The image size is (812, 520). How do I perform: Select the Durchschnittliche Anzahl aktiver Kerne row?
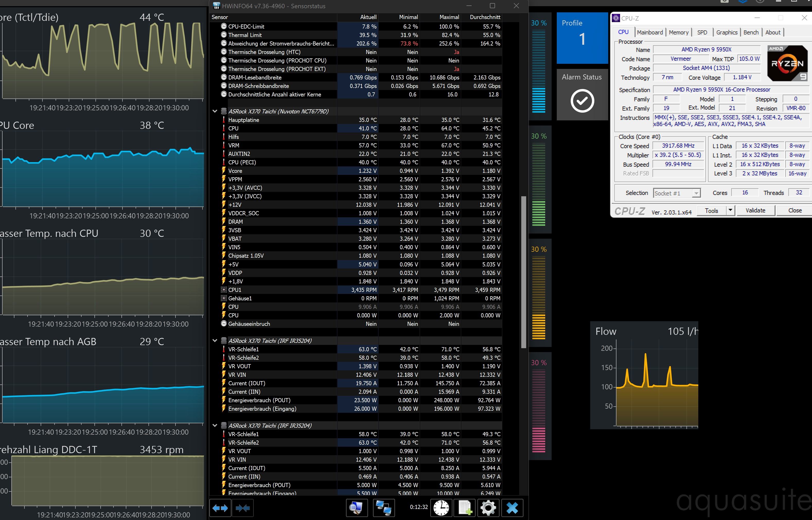pyautogui.click(x=355, y=95)
